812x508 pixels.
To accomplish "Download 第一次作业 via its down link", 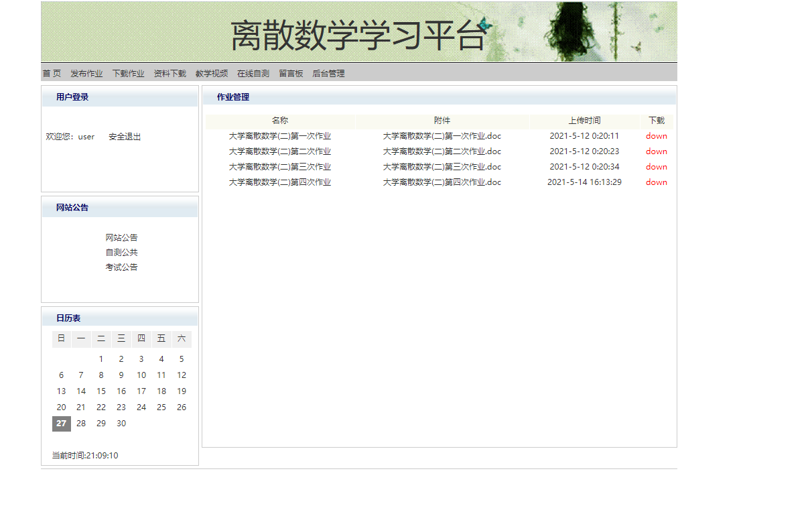I will (x=656, y=135).
